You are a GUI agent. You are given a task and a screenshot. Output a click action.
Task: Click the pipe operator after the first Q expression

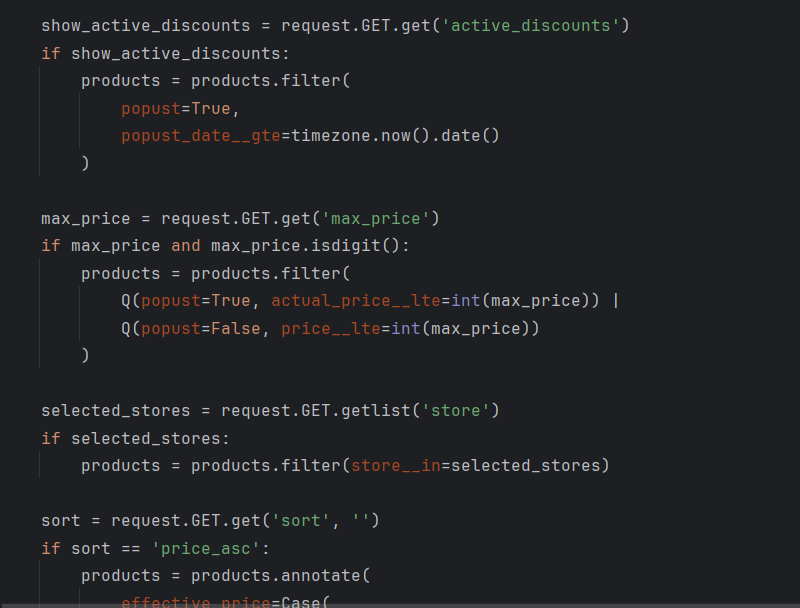(x=615, y=301)
